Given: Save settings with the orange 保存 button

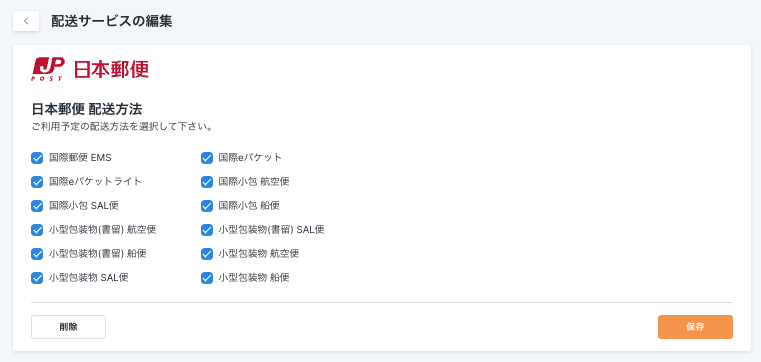Looking at the screenshot, I should [695, 327].
